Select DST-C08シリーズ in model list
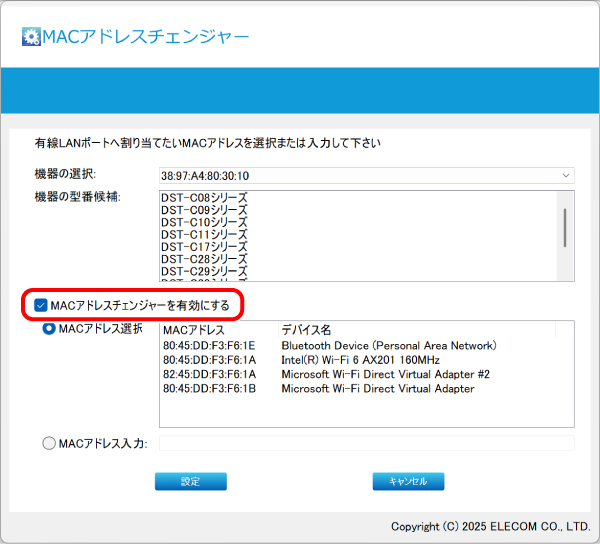This screenshot has width=600, height=544. (204, 198)
